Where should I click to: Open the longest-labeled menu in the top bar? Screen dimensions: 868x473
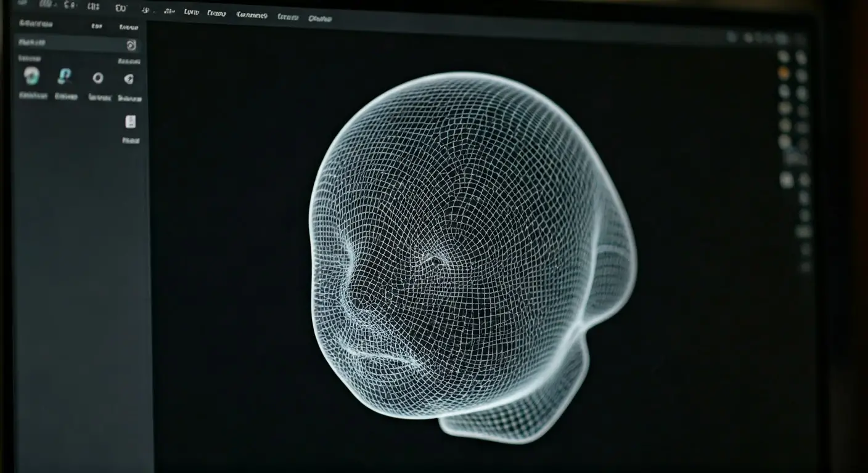pyautogui.click(x=252, y=15)
